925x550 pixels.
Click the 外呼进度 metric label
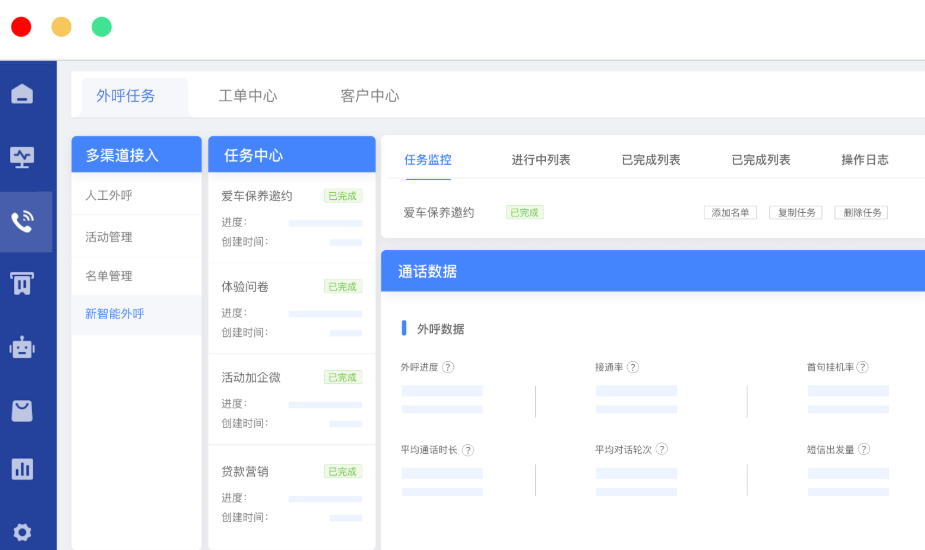click(x=419, y=367)
